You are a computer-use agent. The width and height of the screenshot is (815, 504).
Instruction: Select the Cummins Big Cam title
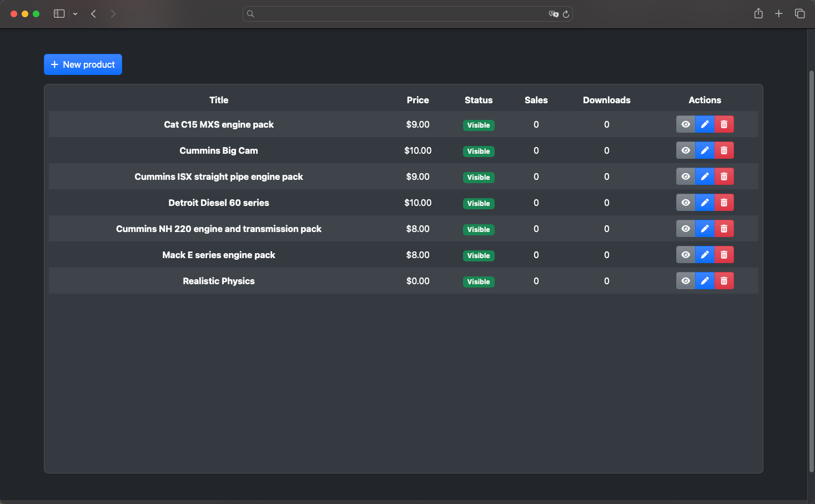pos(219,150)
